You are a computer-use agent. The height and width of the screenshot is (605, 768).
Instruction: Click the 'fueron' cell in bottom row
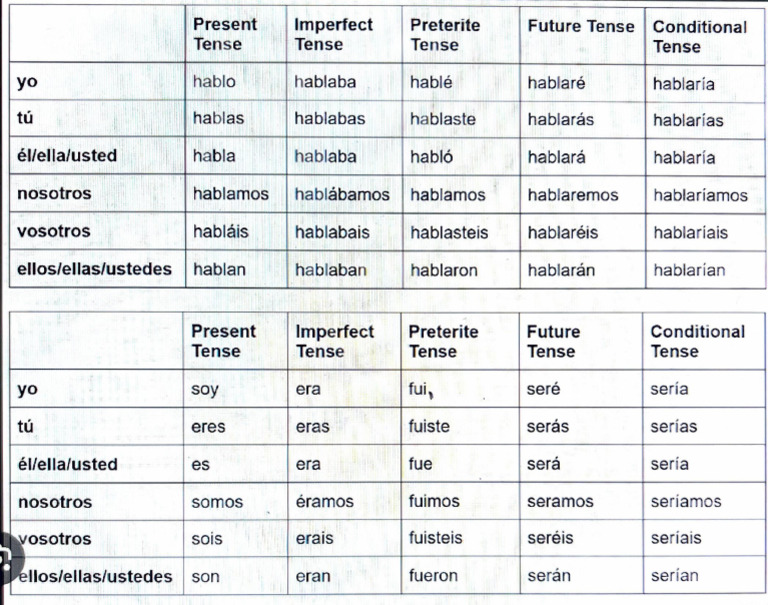click(x=433, y=576)
